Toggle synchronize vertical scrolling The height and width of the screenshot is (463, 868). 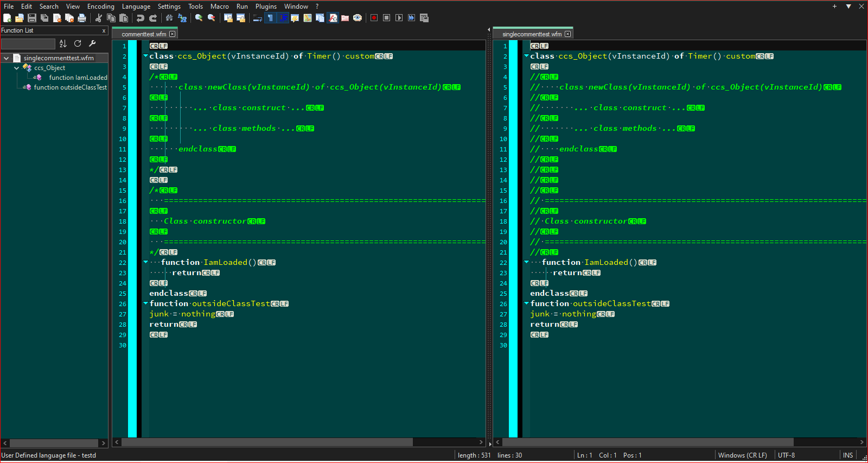pos(228,18)
